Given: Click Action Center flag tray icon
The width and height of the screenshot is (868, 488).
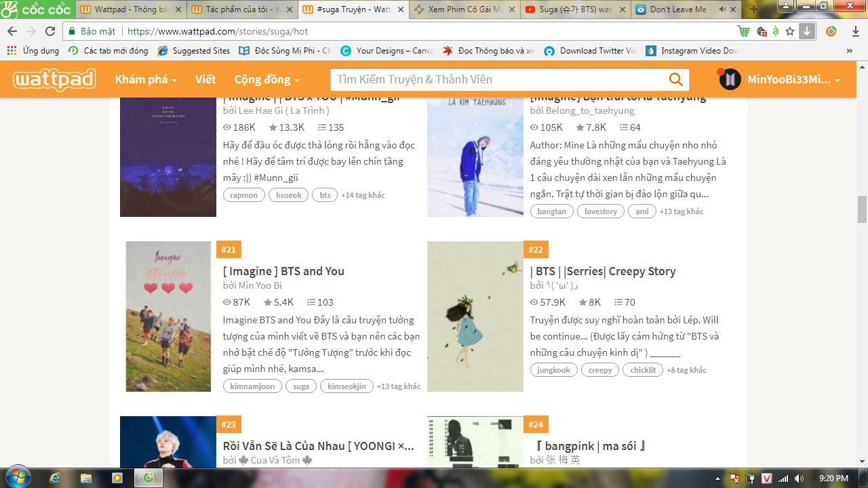Looking at the screenshot, I should (x=734, y=479).
